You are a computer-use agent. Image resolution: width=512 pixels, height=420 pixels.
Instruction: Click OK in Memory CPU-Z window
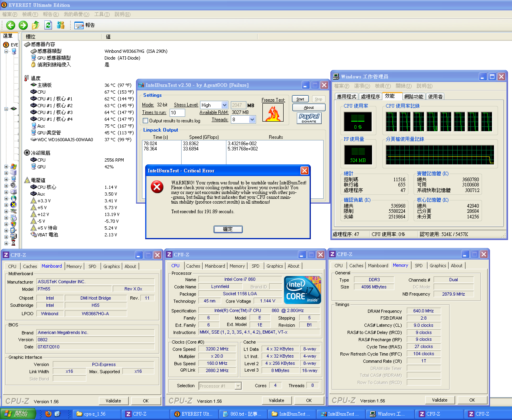(x=472, y=400)
